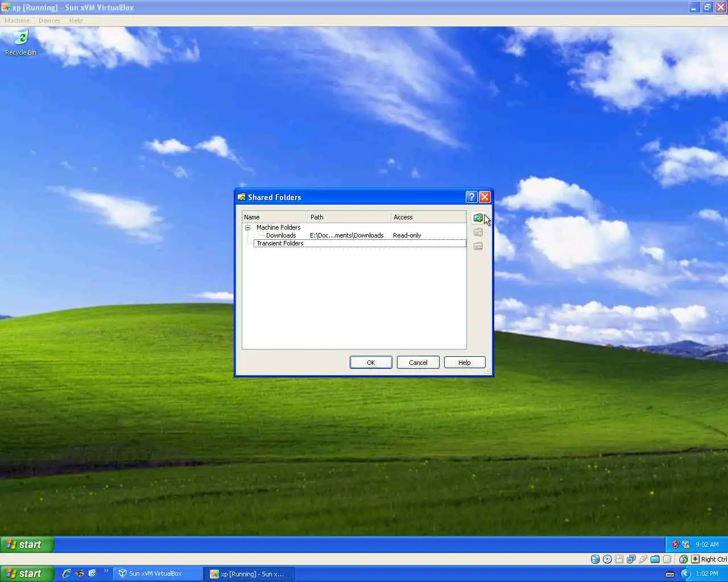The image size is (728, 582).
Task: Click the E:\Doc...ments\Downloads path cell
Action: pyautogui.click(x=347, y=235)
